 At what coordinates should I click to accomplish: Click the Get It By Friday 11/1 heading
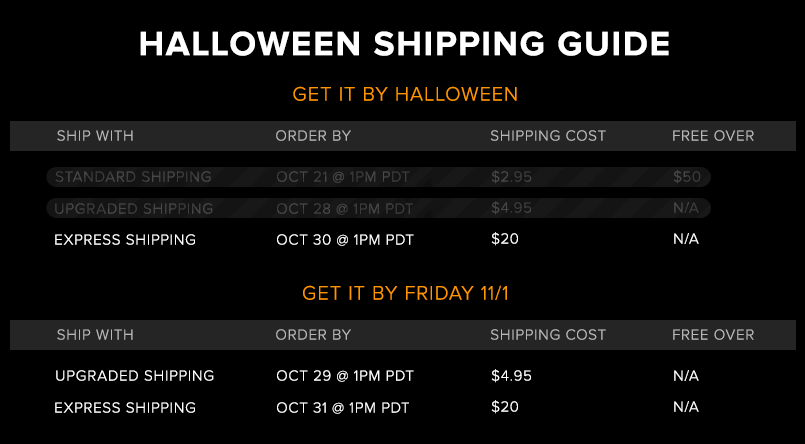[x=405, y=293]
